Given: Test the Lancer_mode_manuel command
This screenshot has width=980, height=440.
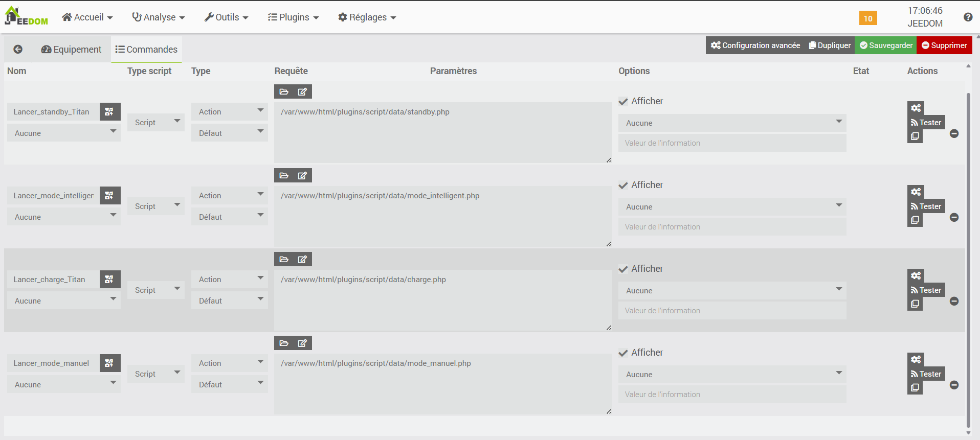Looking at the screenshot, I should coord(926,374).
